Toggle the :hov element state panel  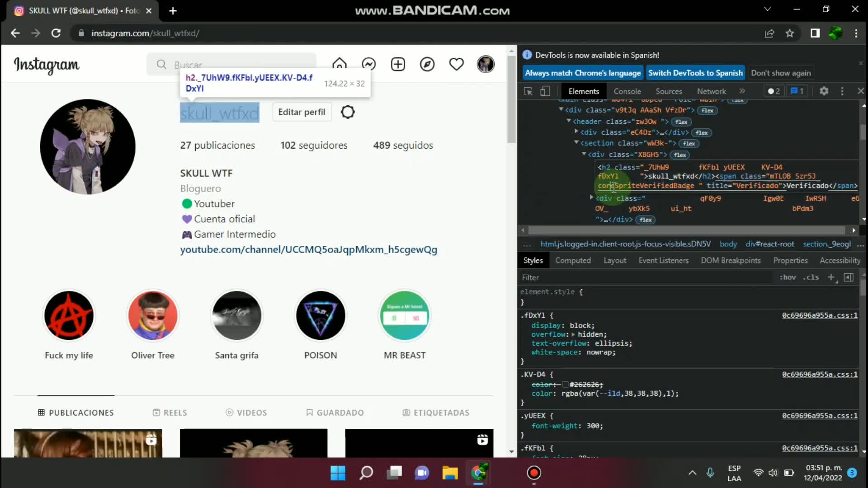pos(788,277)
